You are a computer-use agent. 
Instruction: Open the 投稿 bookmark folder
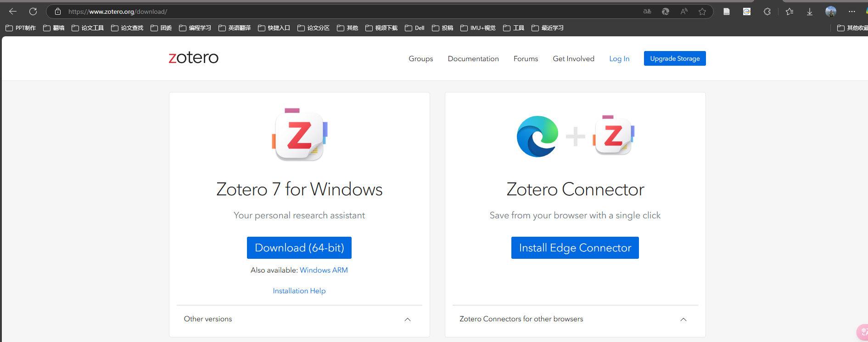(442, 28)
